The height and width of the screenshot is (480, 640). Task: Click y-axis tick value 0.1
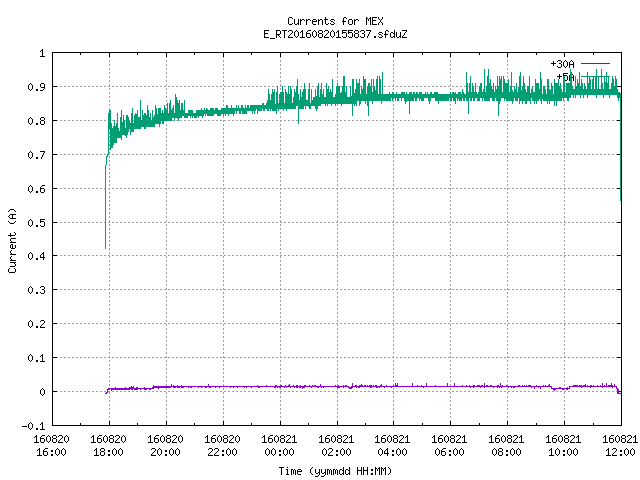point(36,358)
